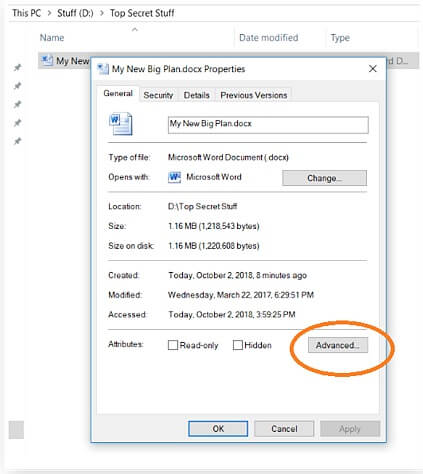423x474 pixels.
Task: Open the Details tab
Action: [197, 95]
